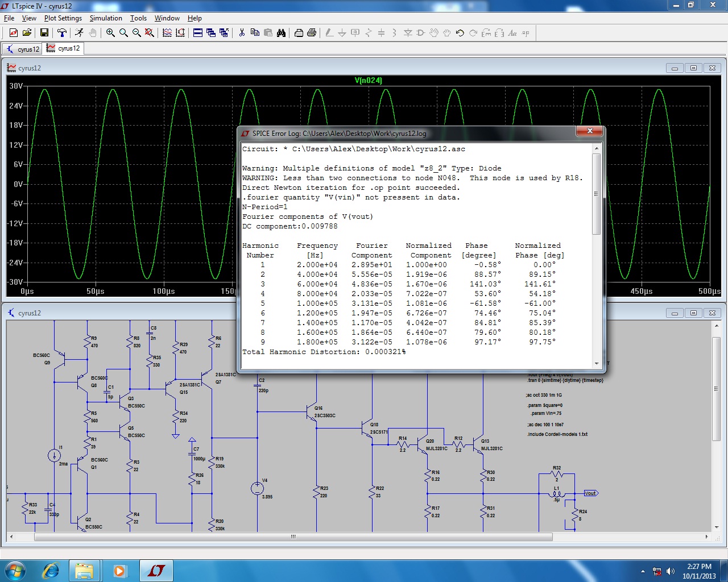Click the Windows Start button
The width and height of the screenshot is (728, 582).
[15, 571]
